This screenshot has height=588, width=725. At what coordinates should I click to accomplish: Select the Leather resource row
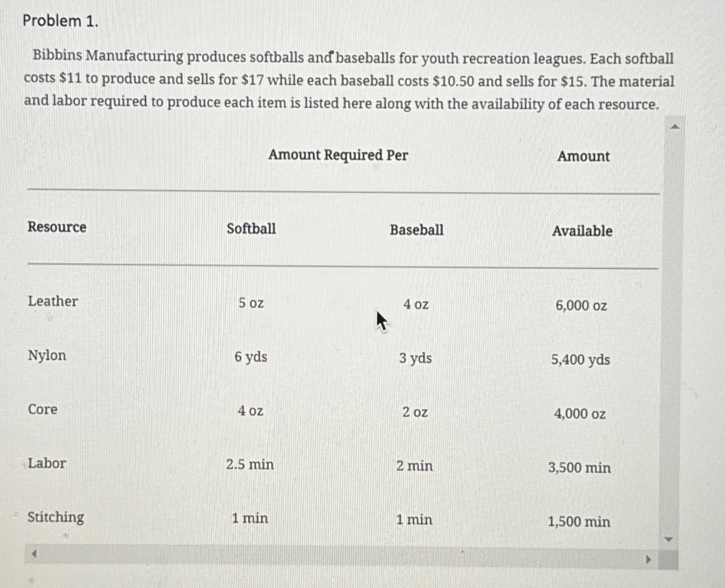pyautogui.click(x=52, y=302)
